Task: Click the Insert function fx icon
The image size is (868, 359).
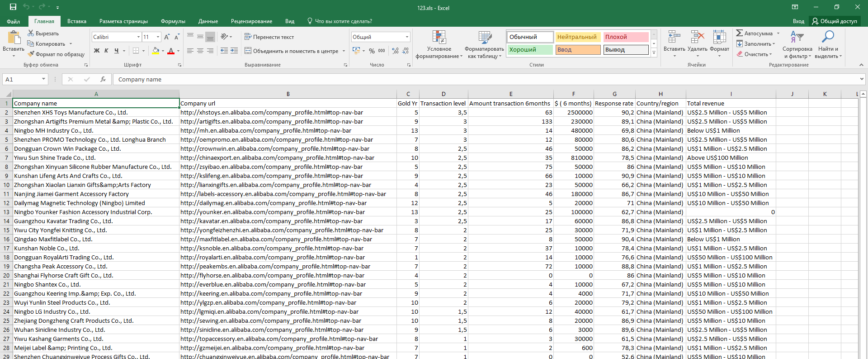Action: coord(103,79)
